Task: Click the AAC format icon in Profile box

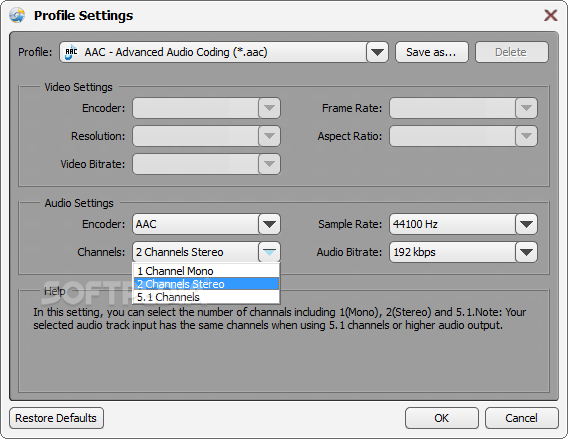Action: click(x=71, y=52)
